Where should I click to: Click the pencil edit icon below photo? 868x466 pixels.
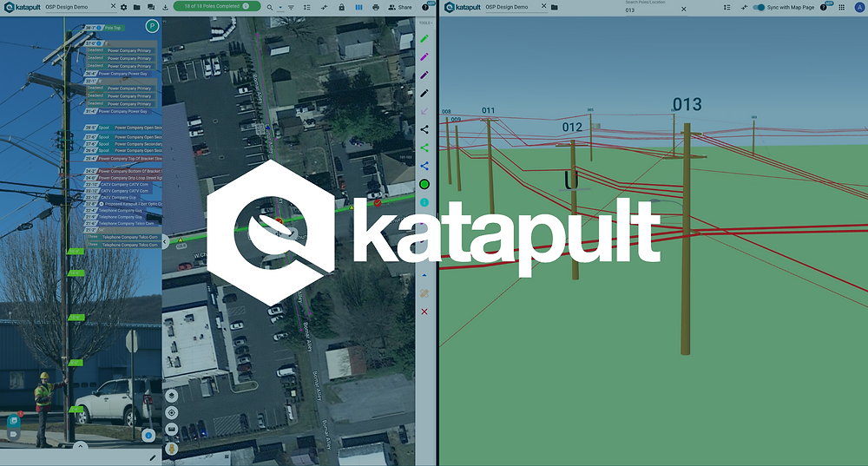pyautogui.click(x=153, y=457)
